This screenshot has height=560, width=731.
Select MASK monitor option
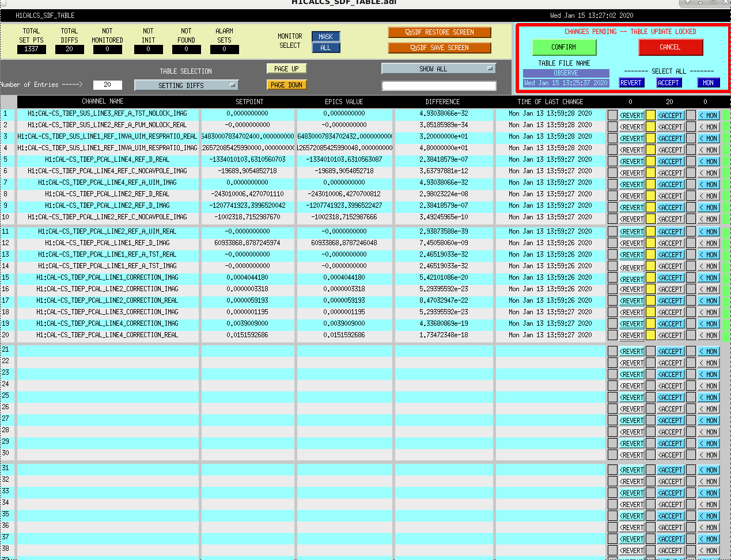(325, 36)
